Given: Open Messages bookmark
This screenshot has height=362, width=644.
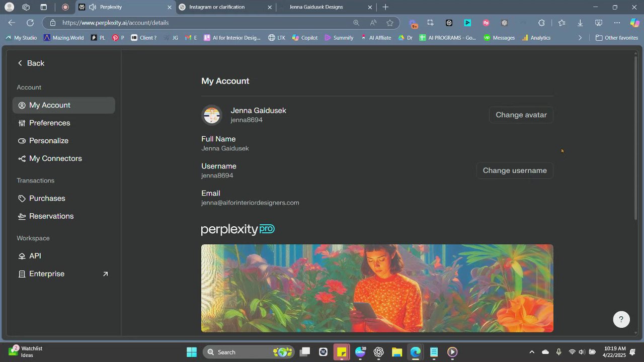Looking at the screenshot, I should (x=499, y=38).
